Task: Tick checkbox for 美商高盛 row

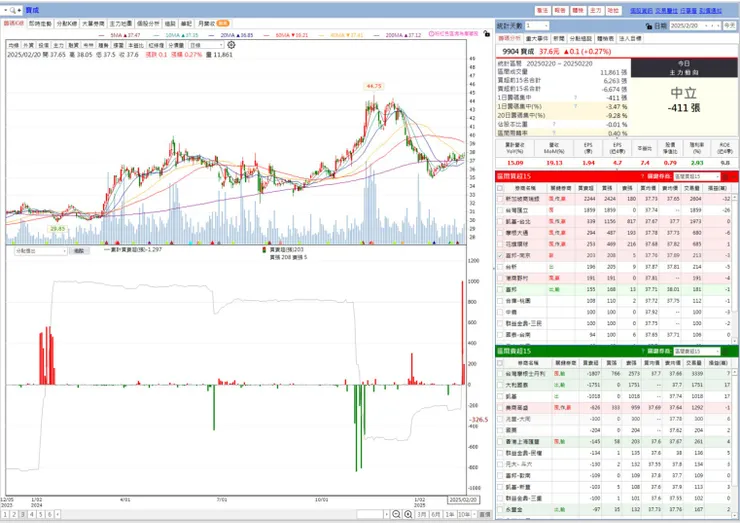Action: pos(500,407)
